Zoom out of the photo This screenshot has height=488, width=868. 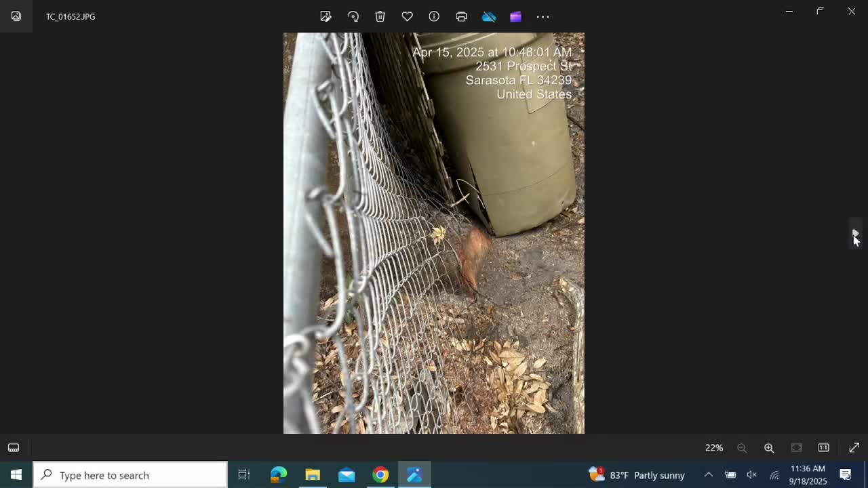(x=742, y=447)
